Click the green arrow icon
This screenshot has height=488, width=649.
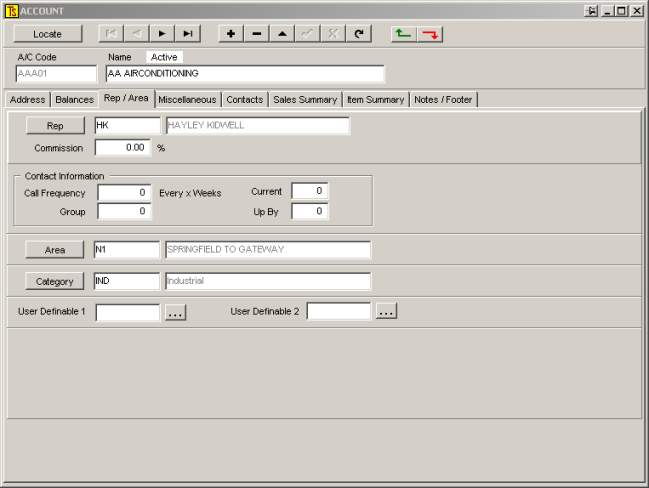(x=402, y=34)
